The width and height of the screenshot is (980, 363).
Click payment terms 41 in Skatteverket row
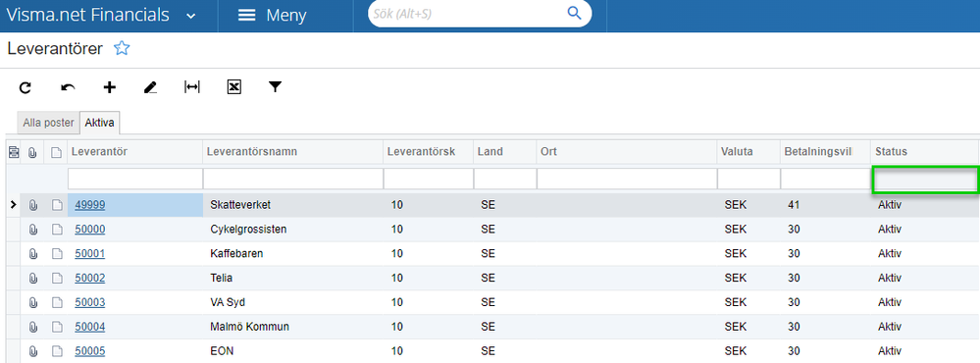click(794, 205)
